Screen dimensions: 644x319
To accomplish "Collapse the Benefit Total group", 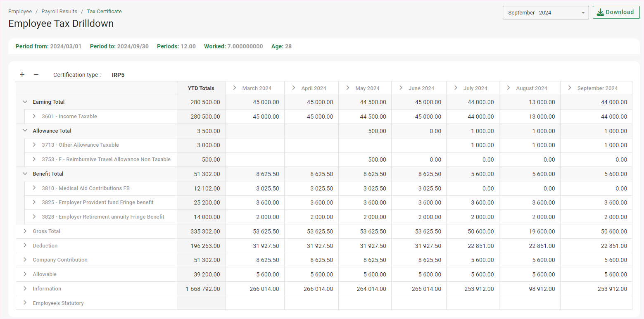I will [x=25, y=174].
